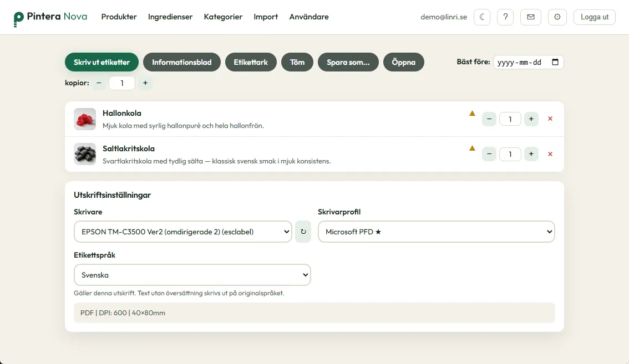Log out with Logga ut
This screenshot has width=629, height=364.
pos(595,17)
